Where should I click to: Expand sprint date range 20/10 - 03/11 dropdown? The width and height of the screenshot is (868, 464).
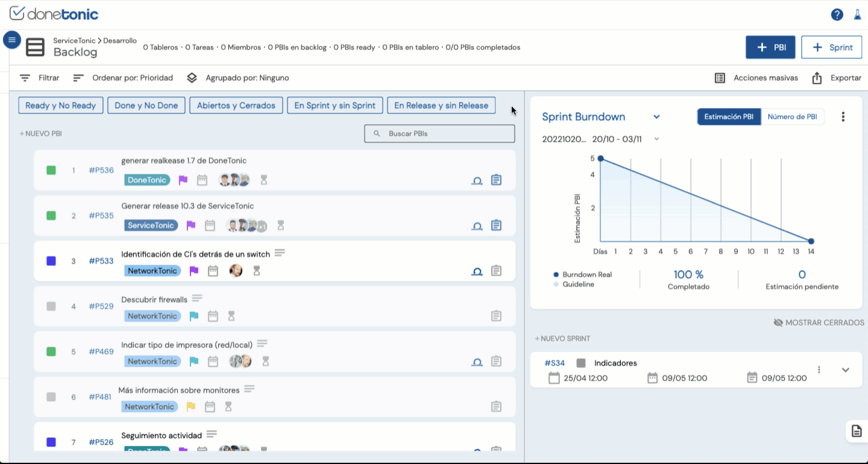tap(657, 139)
